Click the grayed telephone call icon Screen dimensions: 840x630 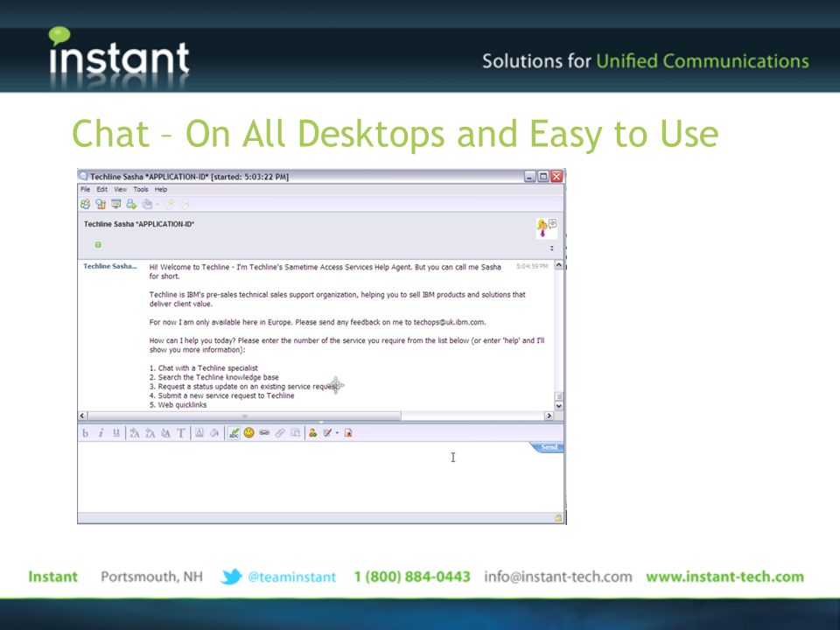click(x=147, y=204)
